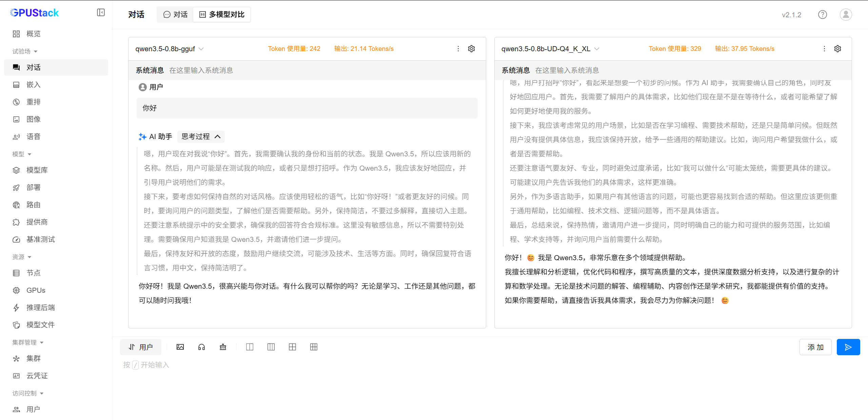Collapse the 访问控制 sidebar group
This screenshot has width=868, height=420.
(28, 393)
